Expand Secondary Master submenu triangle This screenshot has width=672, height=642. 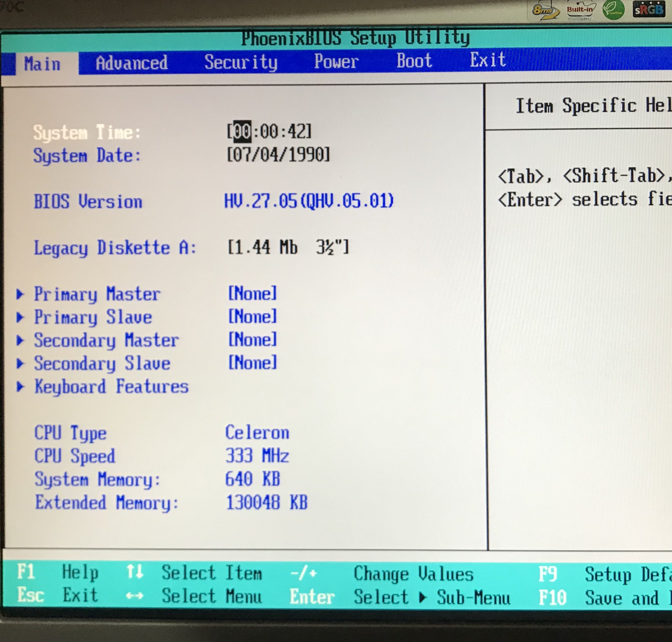tap(20, 340)
